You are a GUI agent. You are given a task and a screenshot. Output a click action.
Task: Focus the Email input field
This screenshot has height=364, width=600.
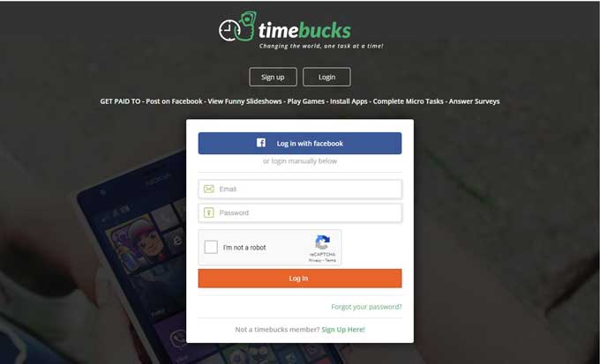point(300,189)
